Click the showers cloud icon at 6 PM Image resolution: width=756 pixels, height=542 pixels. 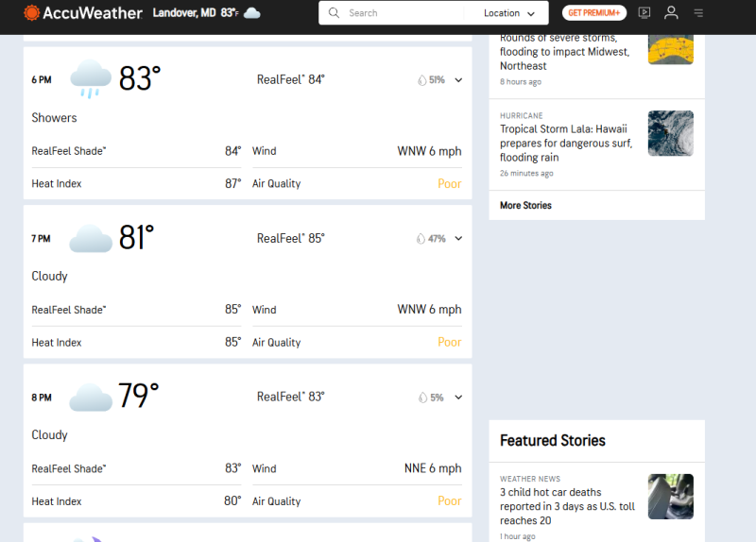(x=91, y=79)
